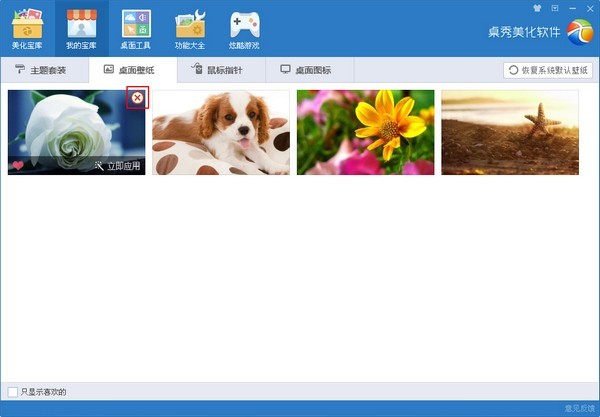Click the 桌秀美化软件 colorful logo
The width and height of the screenshot is (600, 417).
click(579, 32)
